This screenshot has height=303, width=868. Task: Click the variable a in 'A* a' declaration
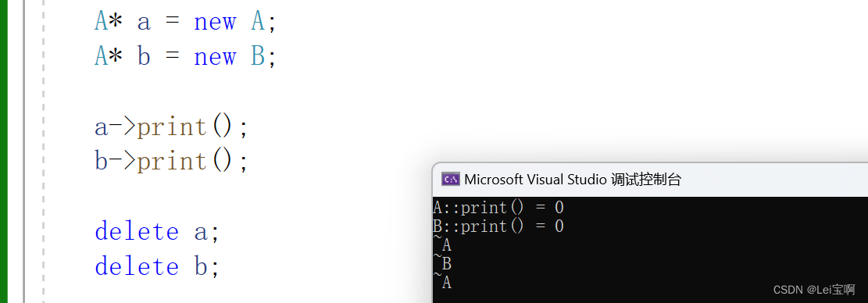[144, 23]
